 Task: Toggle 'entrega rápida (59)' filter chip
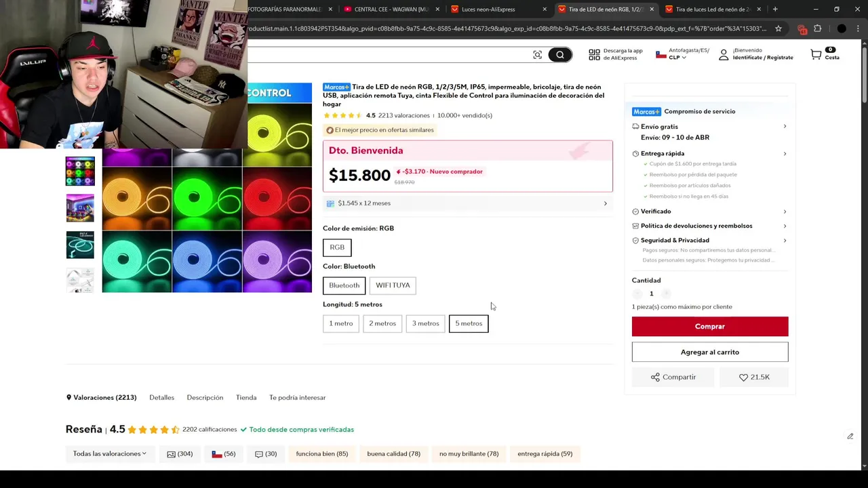pos(545,453)
